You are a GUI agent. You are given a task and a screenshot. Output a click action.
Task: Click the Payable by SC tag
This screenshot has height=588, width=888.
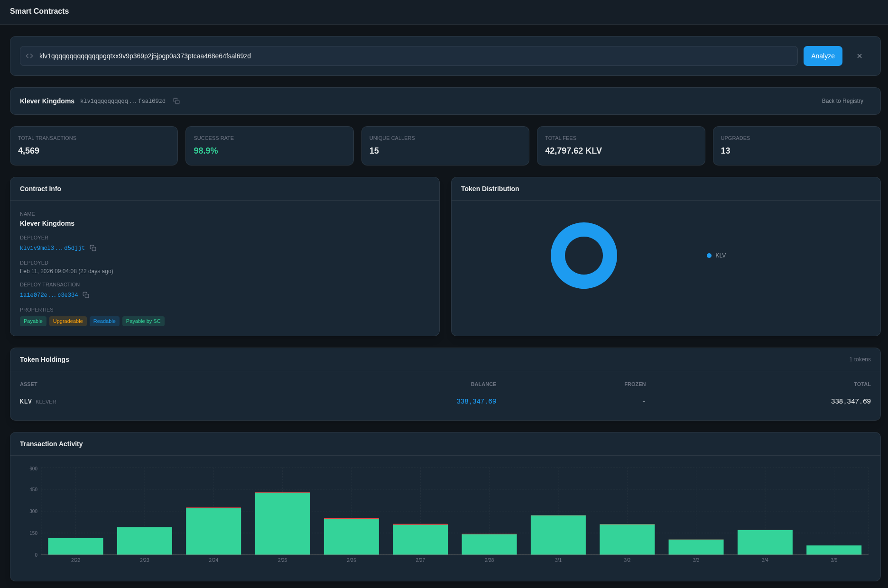(x=143, y=321)
